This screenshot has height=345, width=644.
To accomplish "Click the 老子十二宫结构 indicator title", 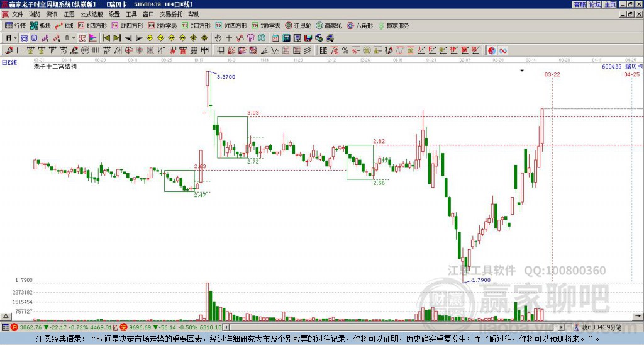I will [55, 66].
